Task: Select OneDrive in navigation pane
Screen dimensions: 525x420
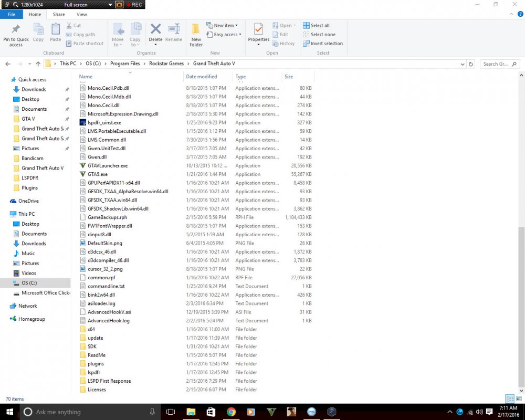Action: (28, 201)
